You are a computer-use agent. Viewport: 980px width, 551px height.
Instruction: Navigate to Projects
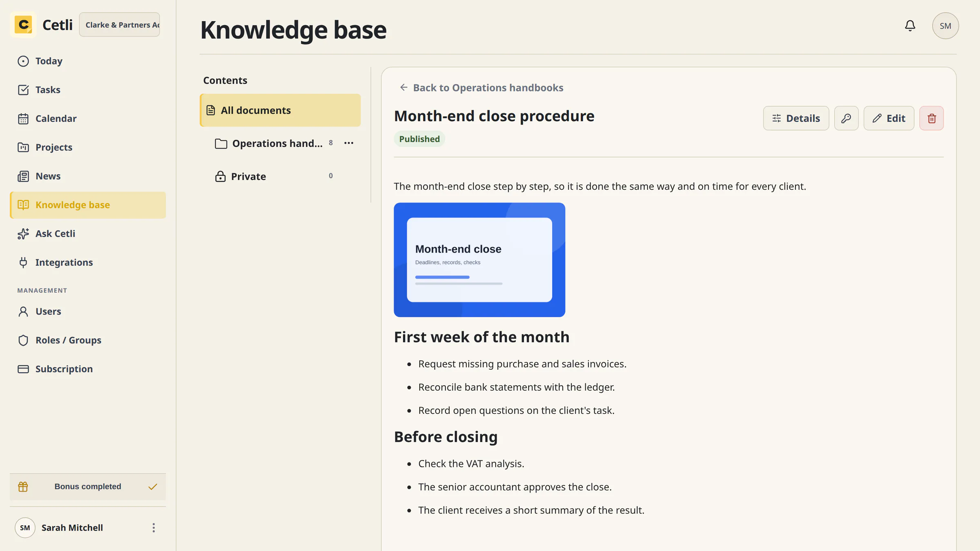tap(88, 147)
